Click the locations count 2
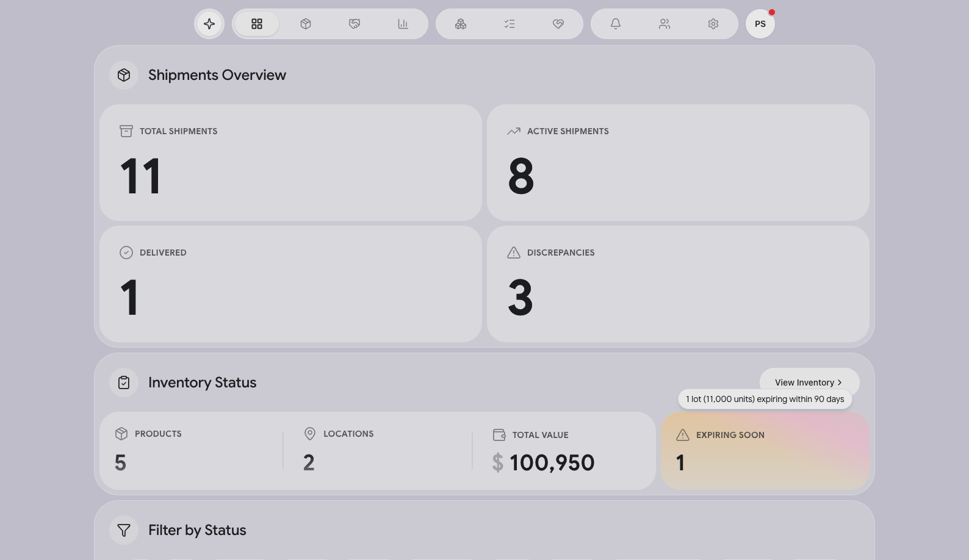 [x=309, y=462]
